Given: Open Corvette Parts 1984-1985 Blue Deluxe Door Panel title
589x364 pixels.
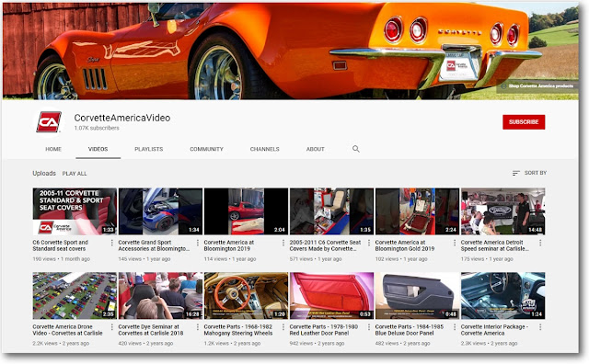Looking at the screenshot, I should [x=409, y=330].
